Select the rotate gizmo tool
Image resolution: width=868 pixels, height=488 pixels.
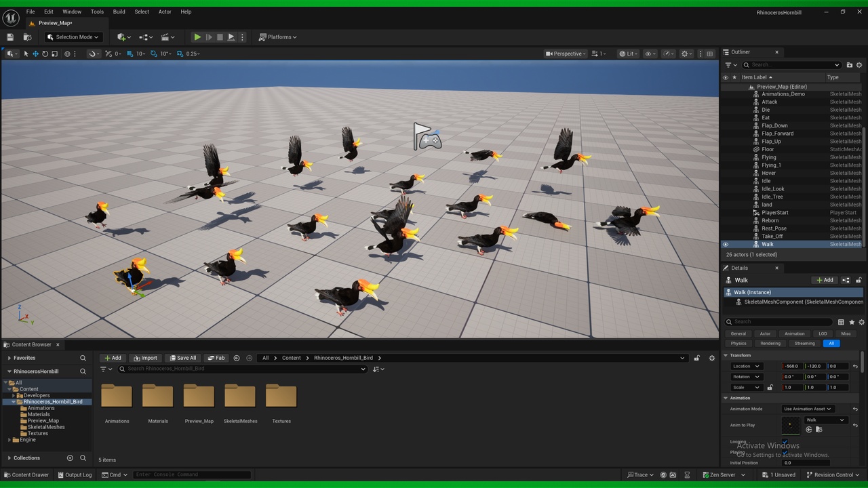tap(45, 54)
